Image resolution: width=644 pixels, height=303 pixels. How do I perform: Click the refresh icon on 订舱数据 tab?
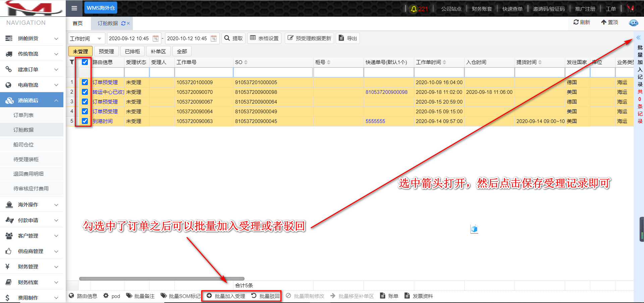(x=123, y=23)
